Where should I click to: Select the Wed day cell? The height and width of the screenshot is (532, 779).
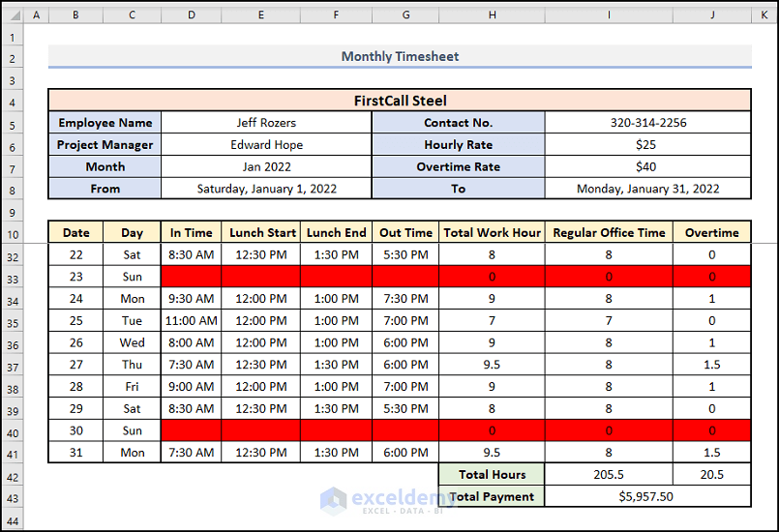[132, 342]
